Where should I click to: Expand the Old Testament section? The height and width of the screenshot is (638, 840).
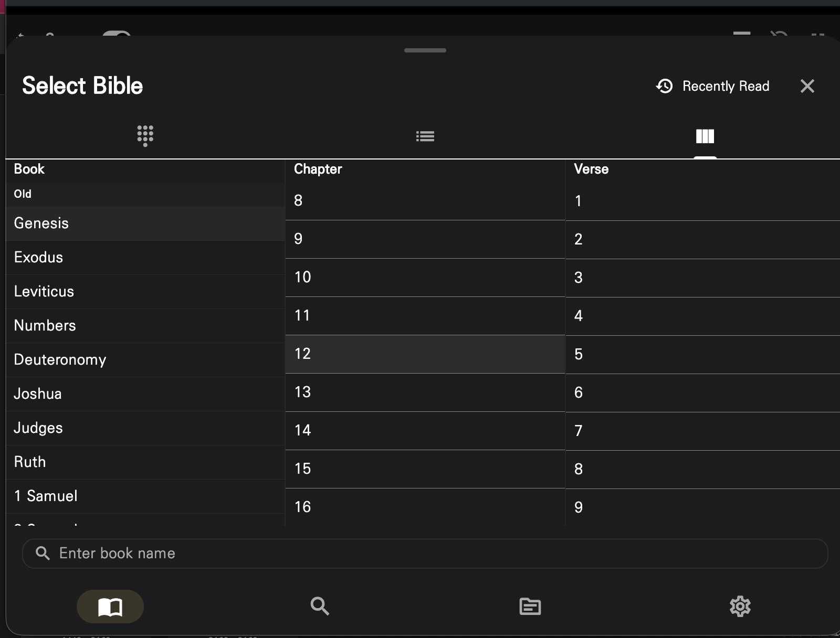click(23, 194)
